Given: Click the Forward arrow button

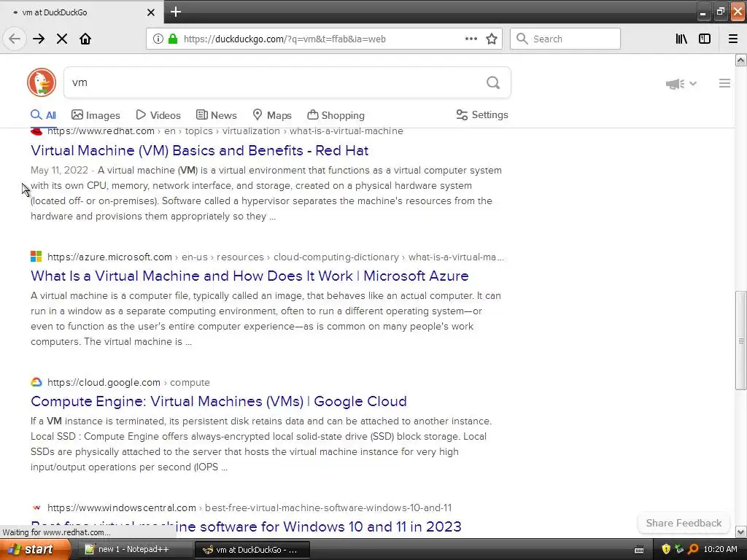Looking at the screenshot, I should tap(39, 39).
